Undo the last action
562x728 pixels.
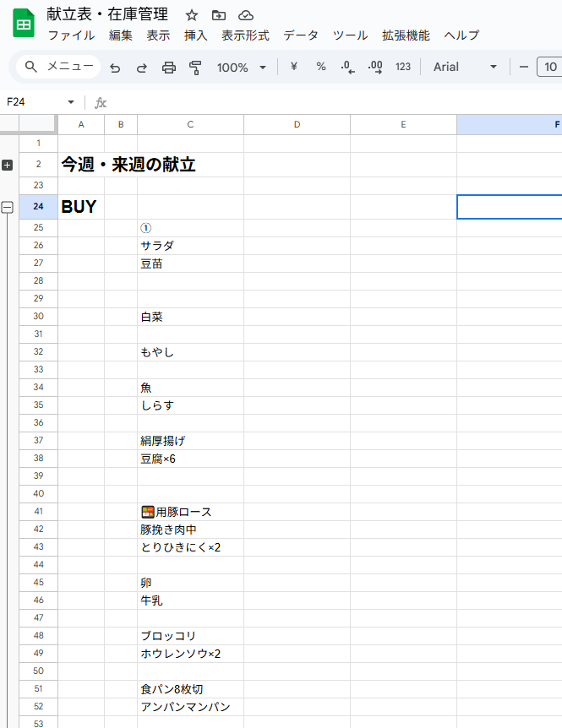pyautogui.click(x=115, y=68)
